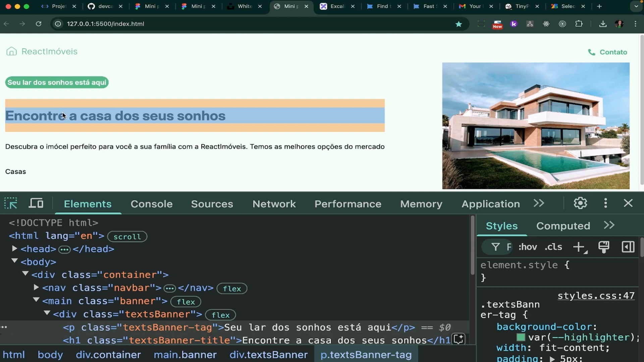Toggle .cls class editor

(553, 247)
